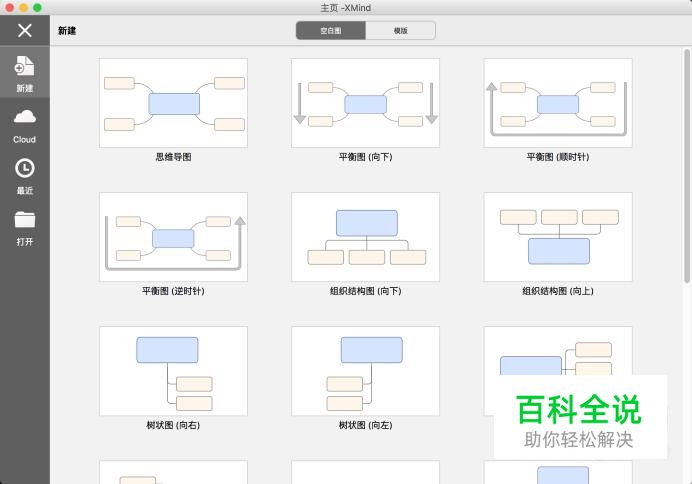This screenshot has height=484, width=692.
Task: Click the 平衡图 (向下) label text
Action: point(365,157)
